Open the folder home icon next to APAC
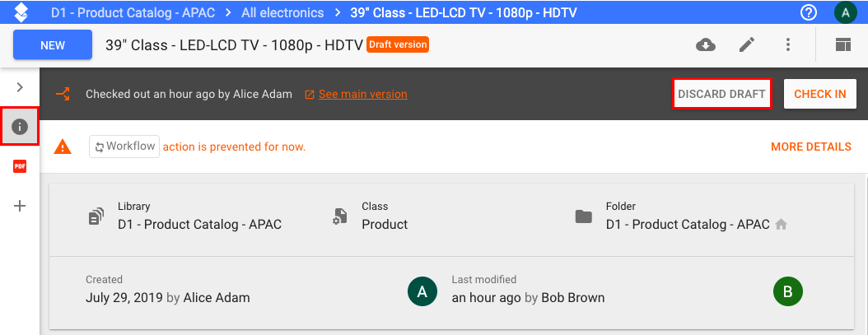The height and width of the screenshot is (335, 868). coord(781,225)
